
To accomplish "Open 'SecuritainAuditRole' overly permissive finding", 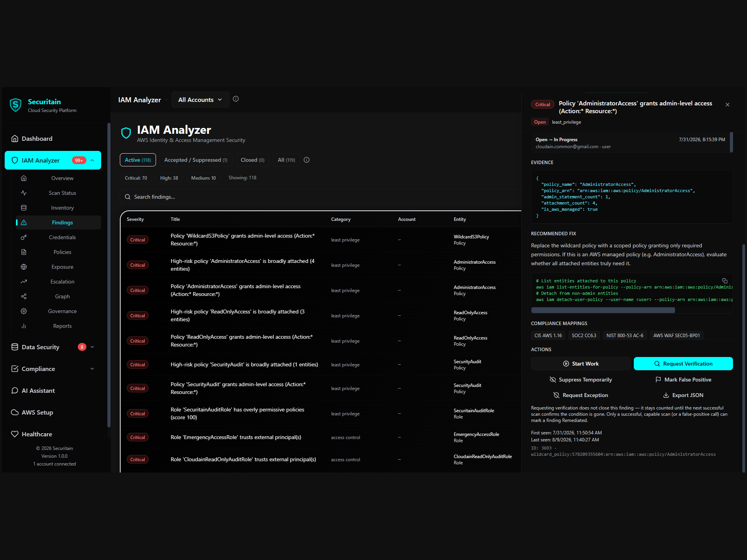I will point(321,414).
